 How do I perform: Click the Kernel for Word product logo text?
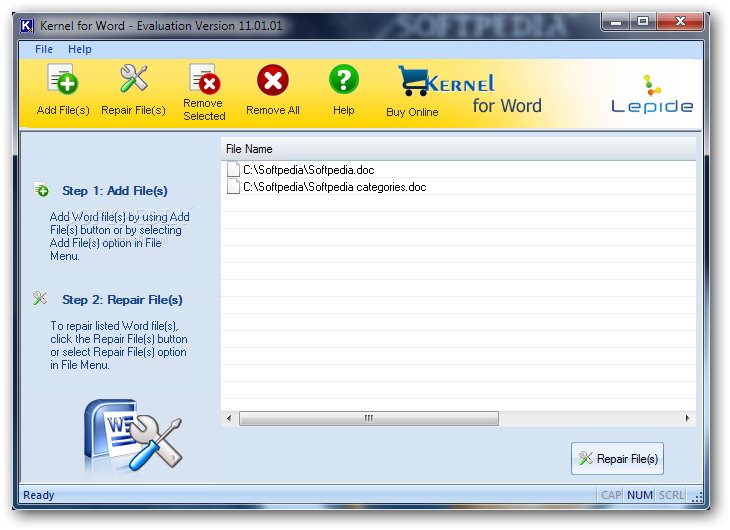pos(484,94)
